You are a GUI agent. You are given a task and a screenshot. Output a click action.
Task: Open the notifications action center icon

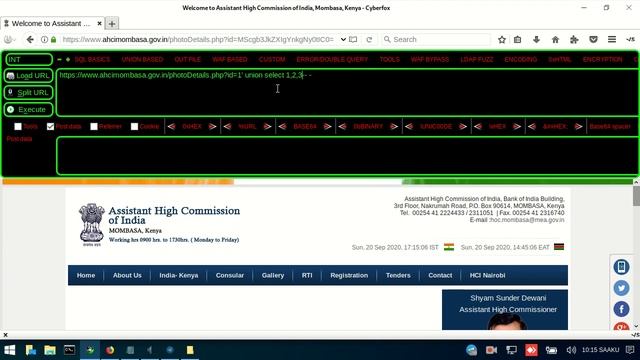(630, 350)
